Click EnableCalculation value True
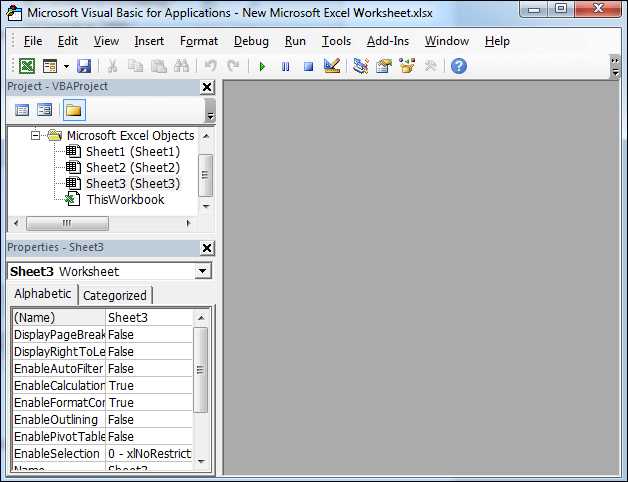Screen dimensions: 628x482 click(149, 385)
